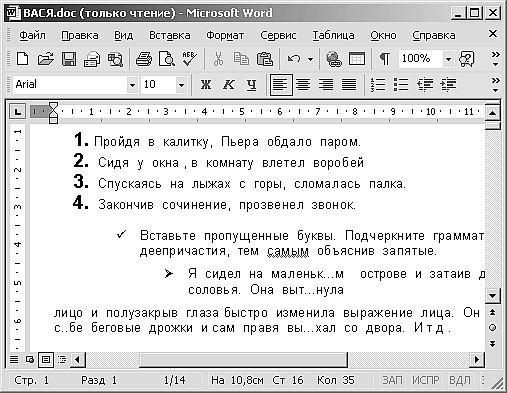The height and width of the screenshot is (393, 507).
Task: Expand the undo history dropdown arrow
Action: tap(310, 59)
